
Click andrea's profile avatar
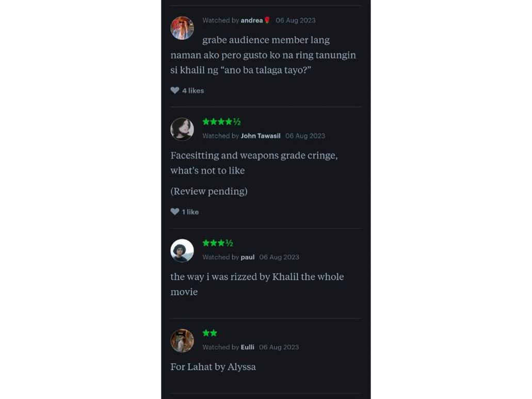tap(182, 28)
